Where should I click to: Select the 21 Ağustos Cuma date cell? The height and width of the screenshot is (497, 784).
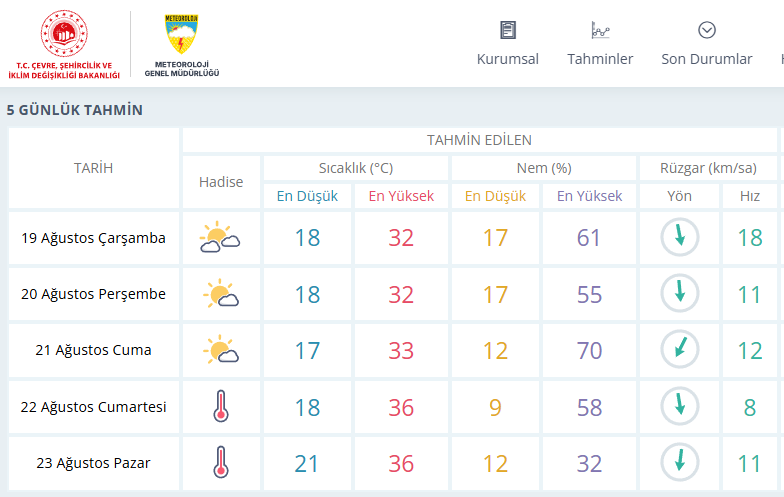(x=94, y=350)
